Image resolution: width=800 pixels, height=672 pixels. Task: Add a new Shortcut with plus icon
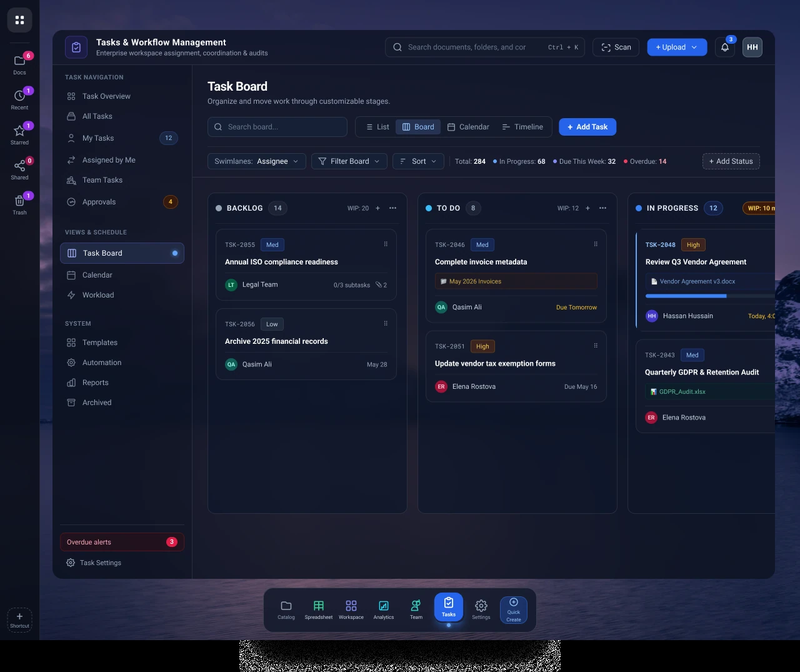(x=19, y=619)
